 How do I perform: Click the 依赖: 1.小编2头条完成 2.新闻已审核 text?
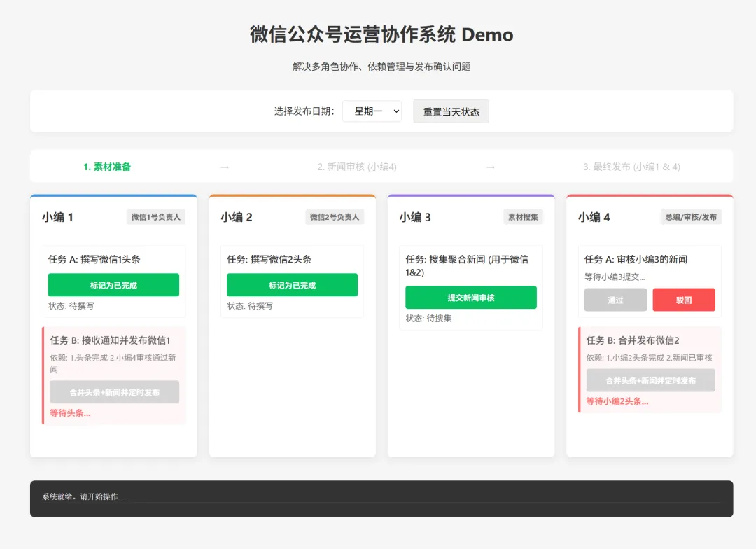click(x=649, y=358)
